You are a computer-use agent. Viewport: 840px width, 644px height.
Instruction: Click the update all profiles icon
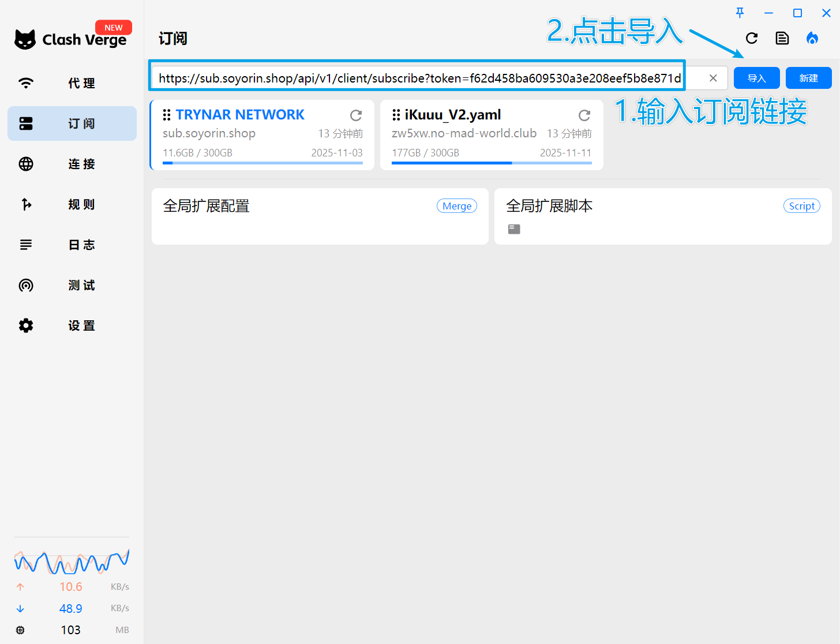(752, 39)
